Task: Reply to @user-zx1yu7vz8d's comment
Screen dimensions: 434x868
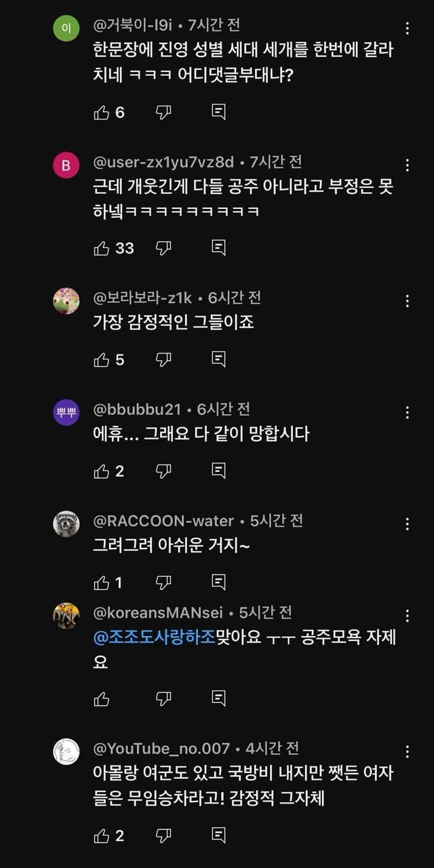Action: pos(218,248)
